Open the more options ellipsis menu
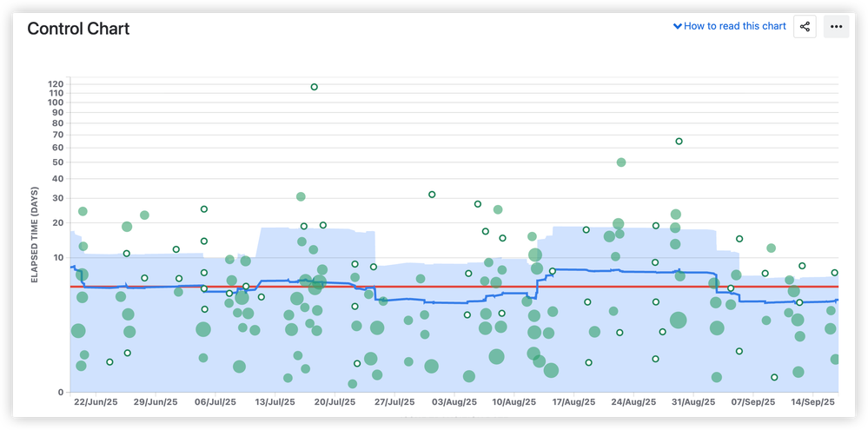The width and height of the screenshot is (868, 430). pos(836,27)
